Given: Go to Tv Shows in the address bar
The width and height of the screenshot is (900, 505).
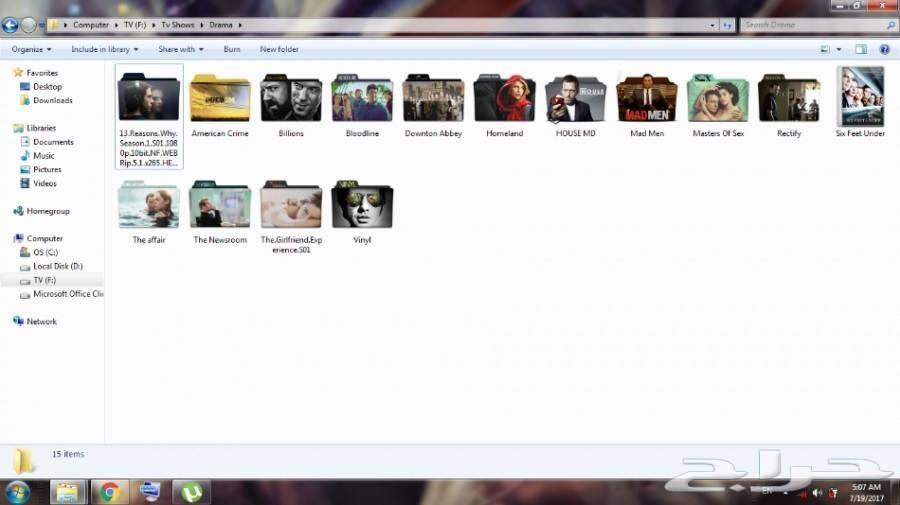Looking at the screenshot, I should point(177,25).
